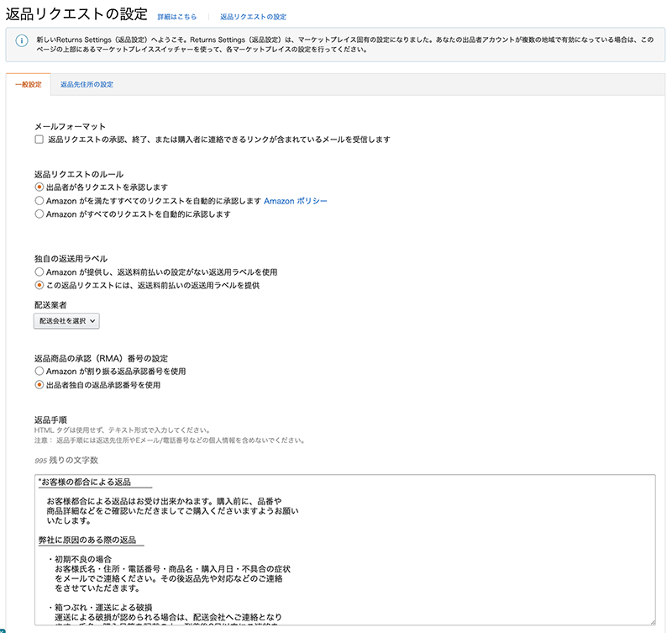Click the 返品手順 heading
This screenshot has width=672, height=633.
coord(50,419)
